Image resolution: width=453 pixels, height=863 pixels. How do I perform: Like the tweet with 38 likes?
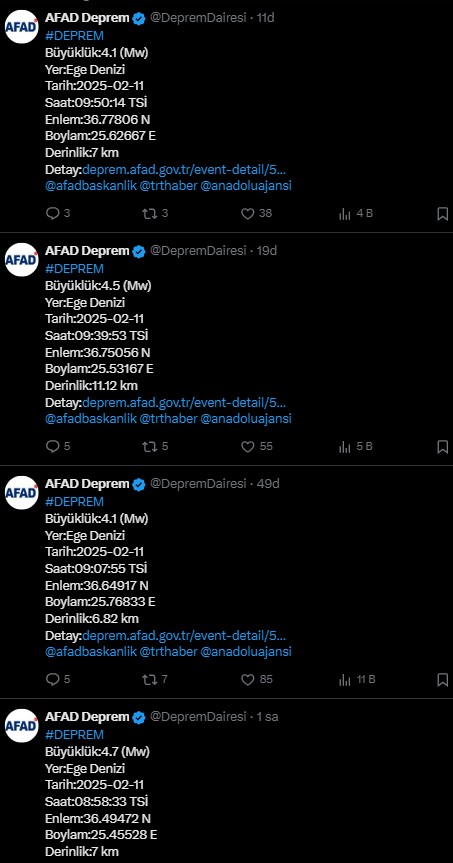point(256,214)
